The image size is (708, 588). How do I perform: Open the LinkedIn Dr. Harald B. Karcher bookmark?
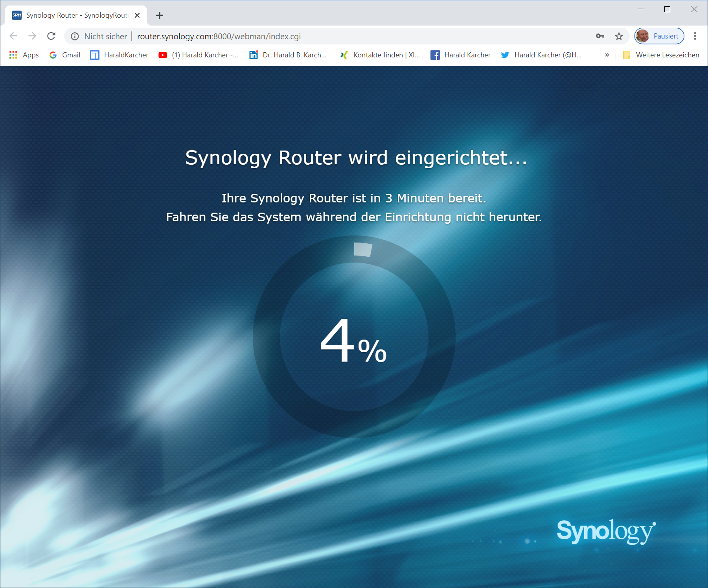[288, 55]
